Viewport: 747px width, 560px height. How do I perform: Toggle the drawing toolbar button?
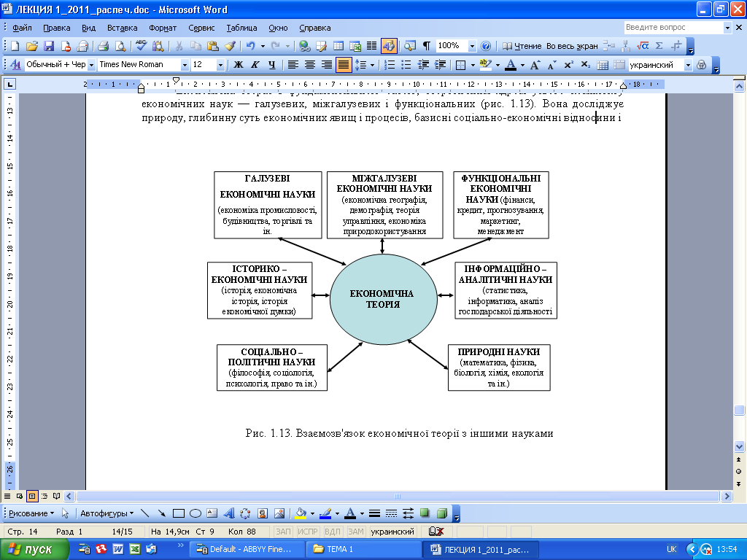tap(389, 46)
